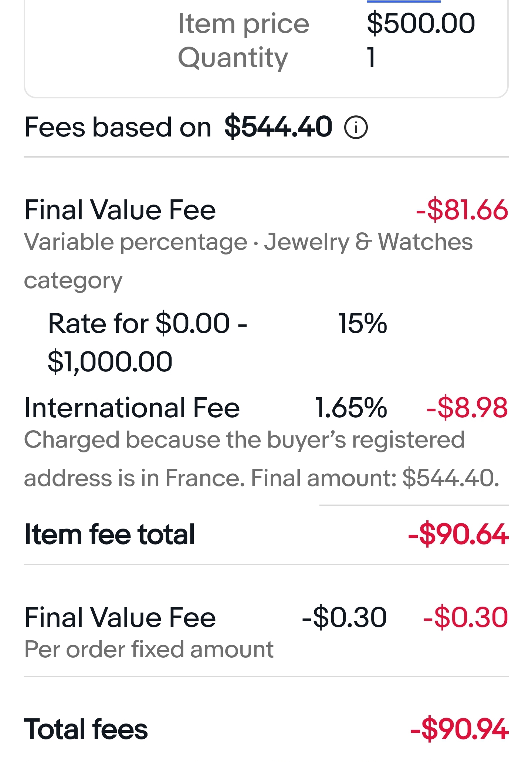The width and height of the screenshot is (532, 762).
Task: Click the 'Rate for $0.00 - $1,000.00' row
Action: click(148, 342)
